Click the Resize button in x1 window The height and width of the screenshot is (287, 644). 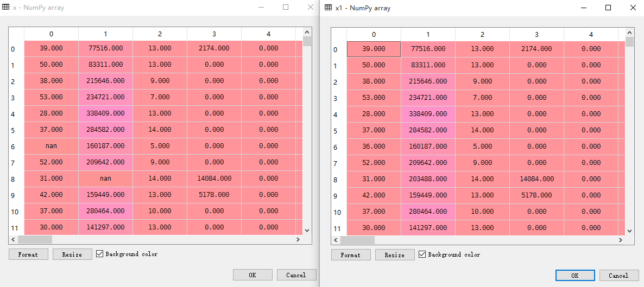tap(395, 254)
